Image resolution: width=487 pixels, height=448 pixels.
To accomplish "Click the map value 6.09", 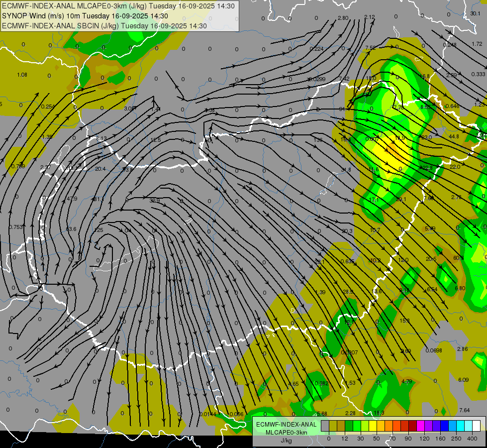I will point(464,380).
